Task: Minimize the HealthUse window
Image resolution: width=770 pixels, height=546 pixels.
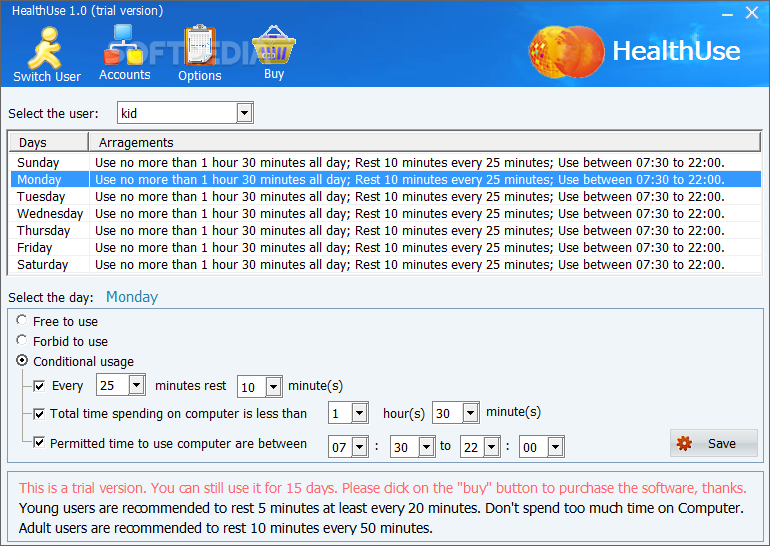Action: (x=727, y=13)
